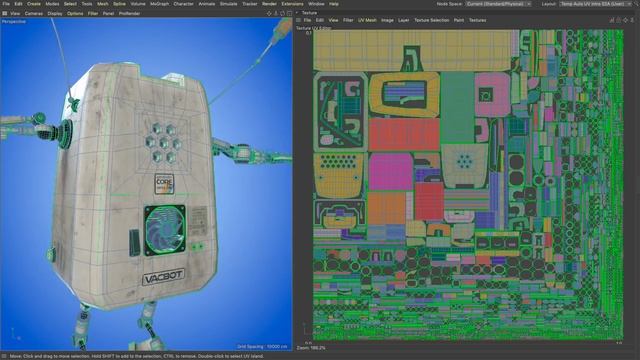Open the Extensions menu
Screen dimensions: 640x360
[293, 4]
